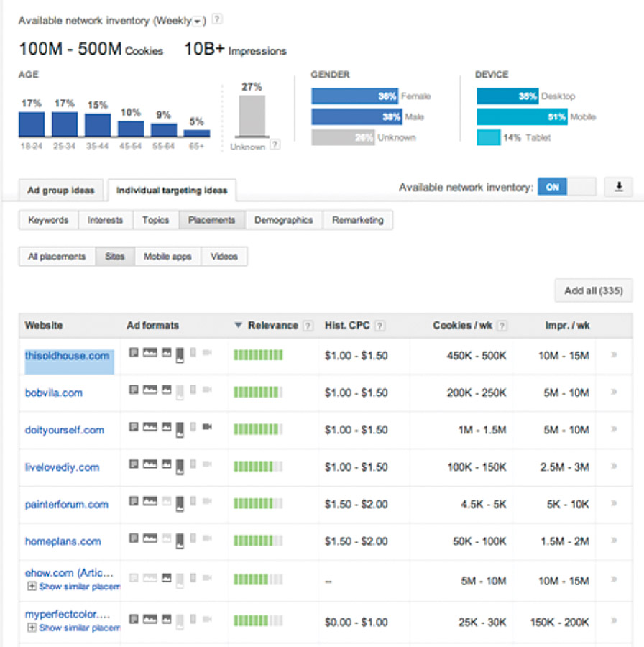
Task: Toggle sort order arrow on Relevance column
Action: click(238, 325)
